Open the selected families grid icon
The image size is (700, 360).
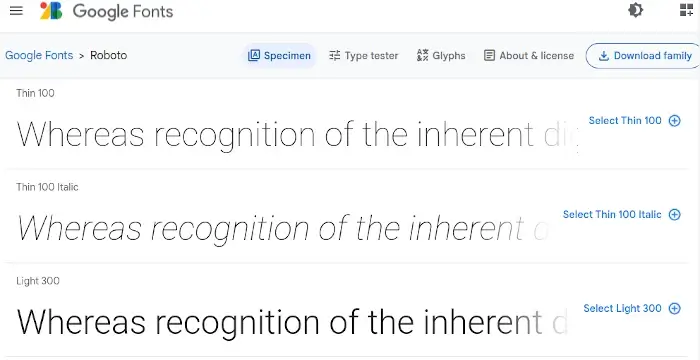pos(686,10)
